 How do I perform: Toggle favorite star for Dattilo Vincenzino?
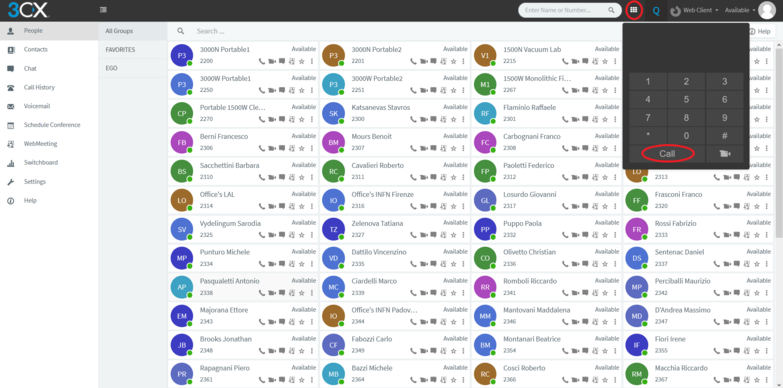pos(453,264)
